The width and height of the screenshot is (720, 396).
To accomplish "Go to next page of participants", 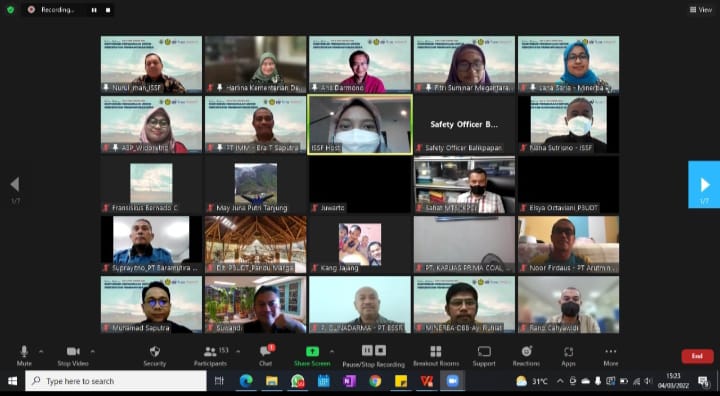I will (704, 184).
